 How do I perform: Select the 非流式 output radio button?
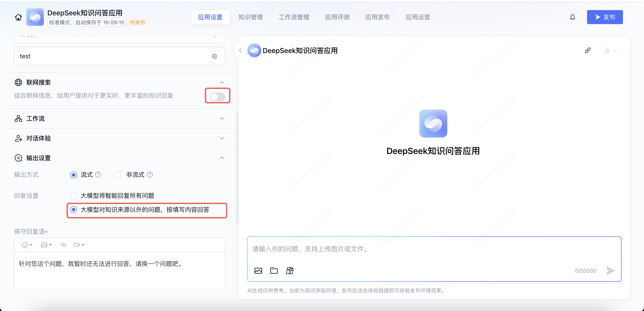(117, 175)
